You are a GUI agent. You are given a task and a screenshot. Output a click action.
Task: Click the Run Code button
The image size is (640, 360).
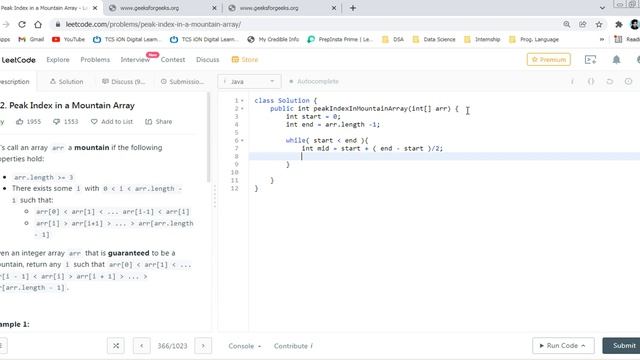pos(563,346)
